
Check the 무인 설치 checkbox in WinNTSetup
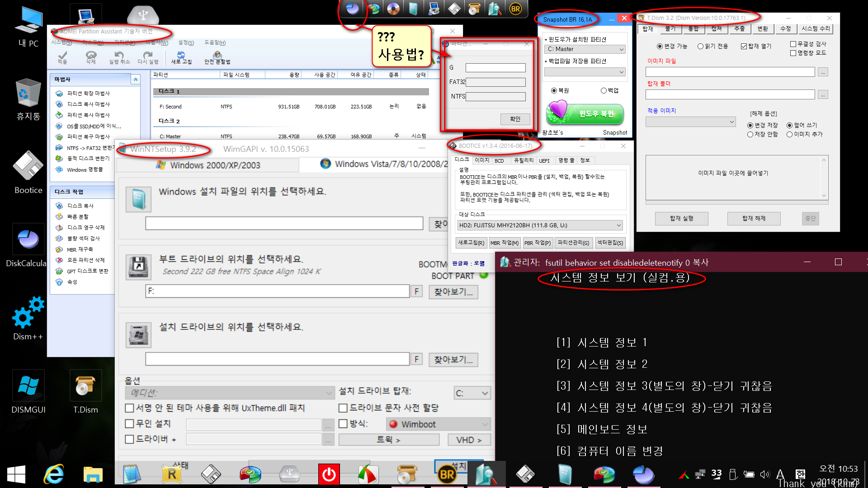pyautogui.click(x=129, y=424)
